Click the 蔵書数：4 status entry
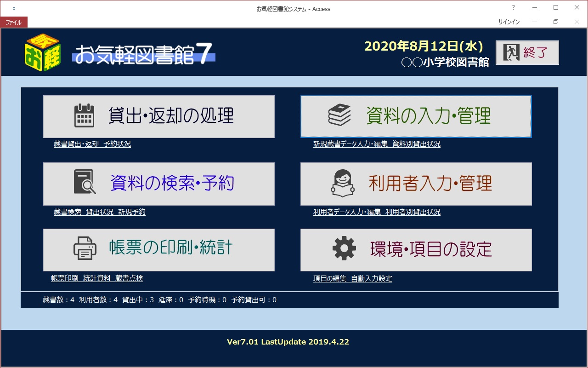588x368 pixels. pos(58,300)
